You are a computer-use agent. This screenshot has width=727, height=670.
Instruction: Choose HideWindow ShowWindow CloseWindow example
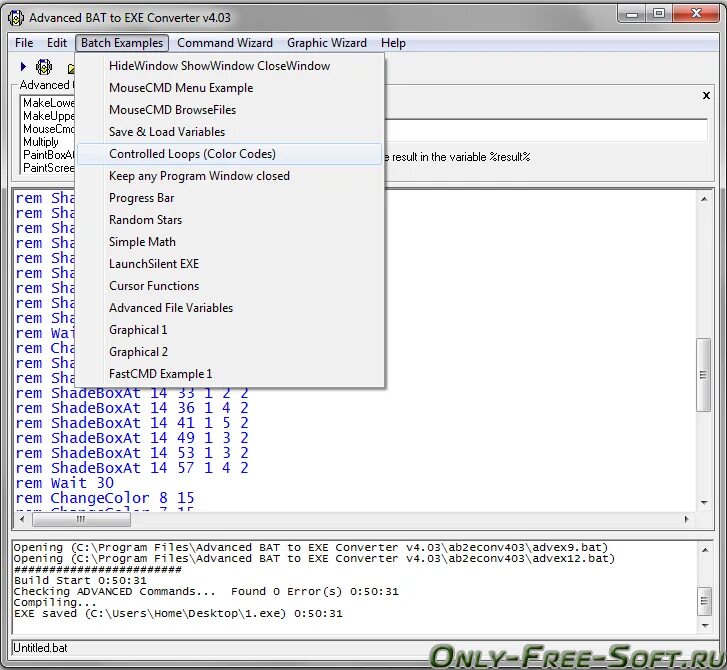point(230,66)
